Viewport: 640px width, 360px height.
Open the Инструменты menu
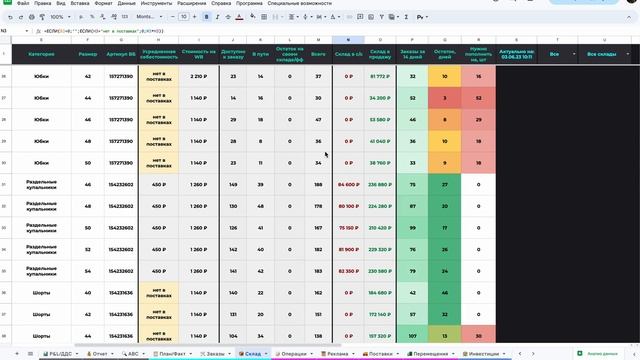pos(156,3)
